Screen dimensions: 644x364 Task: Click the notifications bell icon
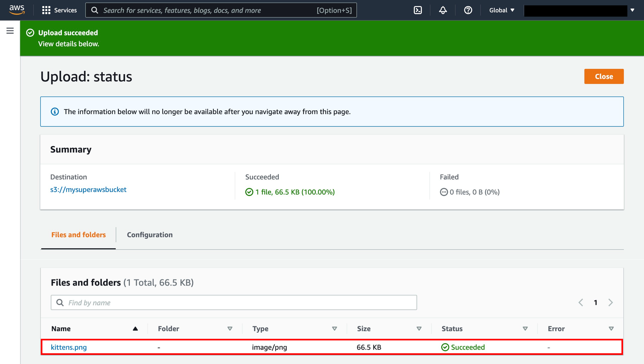(443, 10)
